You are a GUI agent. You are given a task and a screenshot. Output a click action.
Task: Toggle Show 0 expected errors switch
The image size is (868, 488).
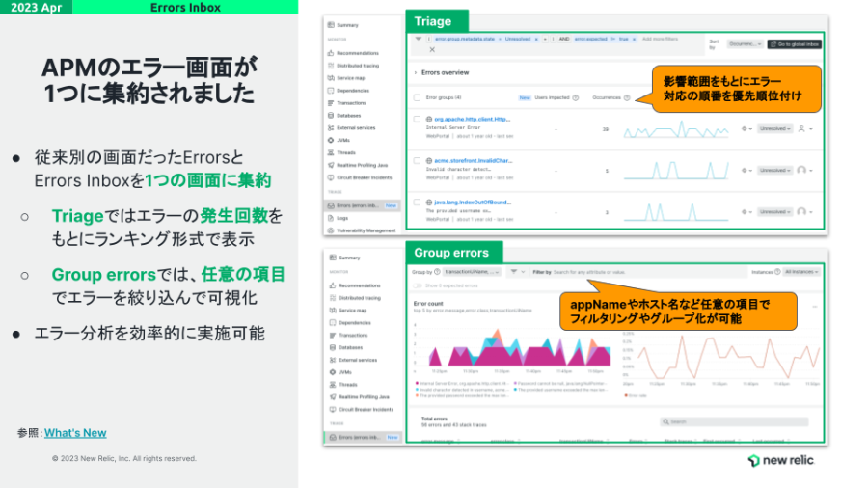[418, 285]
